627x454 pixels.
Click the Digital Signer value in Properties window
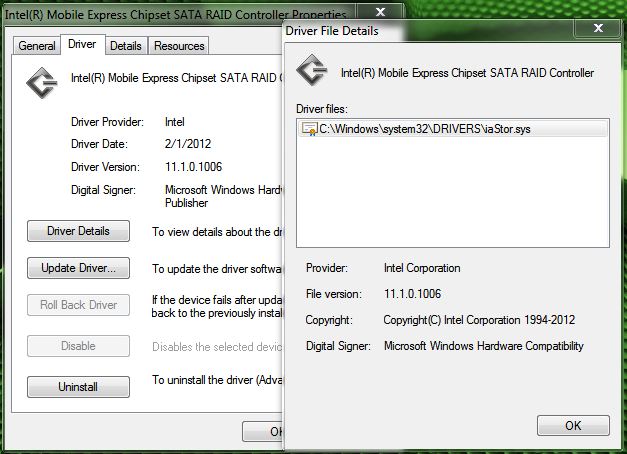click(x=224, y=196)
